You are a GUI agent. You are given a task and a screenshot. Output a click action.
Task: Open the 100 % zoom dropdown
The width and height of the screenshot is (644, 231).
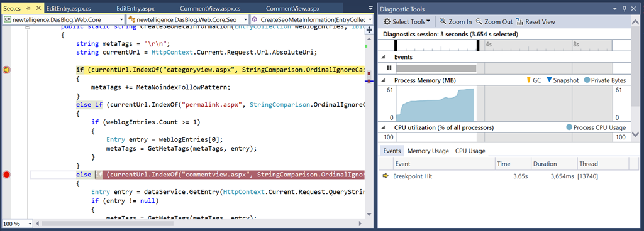pyautogui.click(x=30, y=224)
